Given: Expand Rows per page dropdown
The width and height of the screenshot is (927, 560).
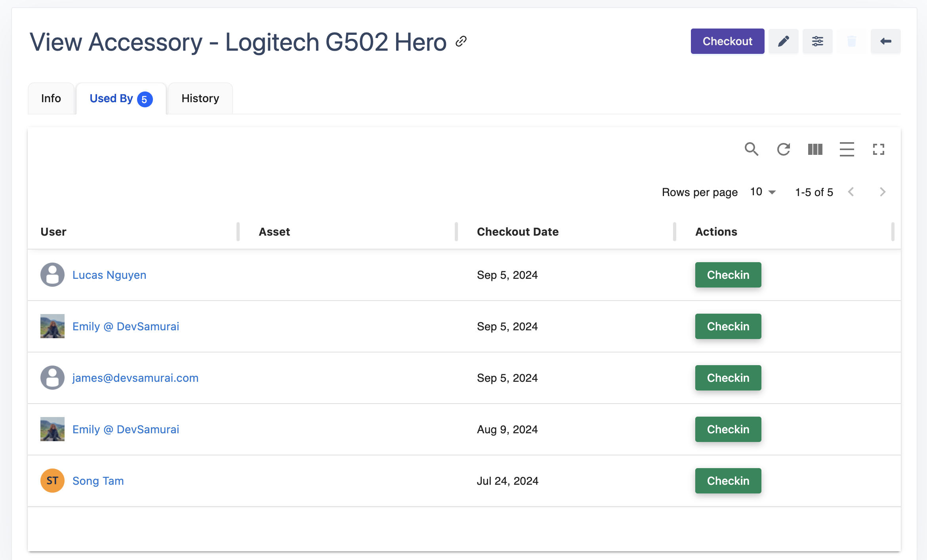Looking at the screenshot, I should pyautogui.click(x=763, y=192).
